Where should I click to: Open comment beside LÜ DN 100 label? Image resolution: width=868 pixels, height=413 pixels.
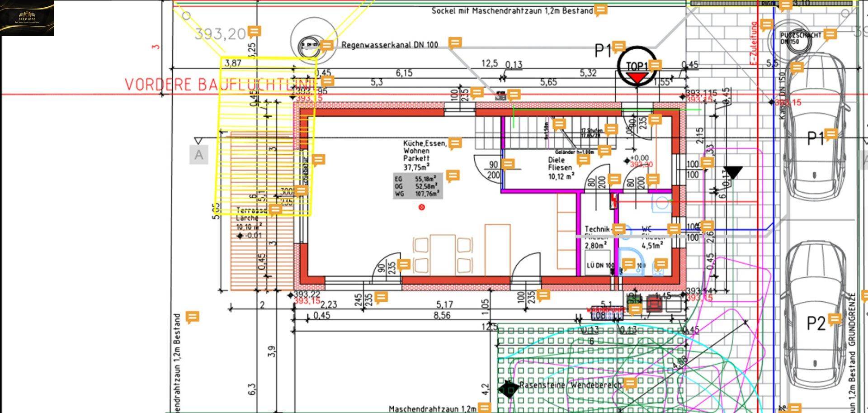coord(628,264)
